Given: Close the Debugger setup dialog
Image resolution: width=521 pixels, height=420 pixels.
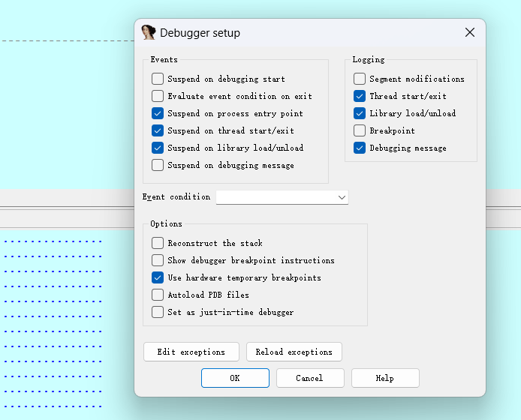Looking at the screenshot, I should click(x=470, y=32).
